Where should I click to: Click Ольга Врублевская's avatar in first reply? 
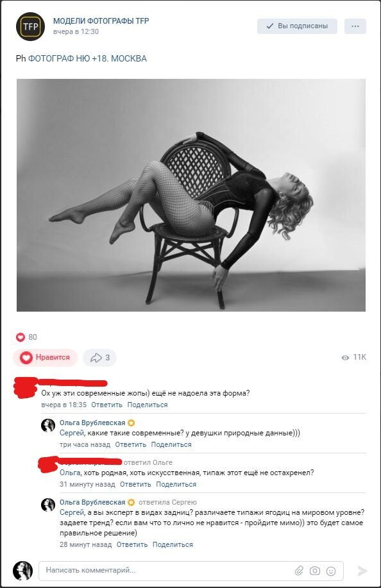point(48,426)
